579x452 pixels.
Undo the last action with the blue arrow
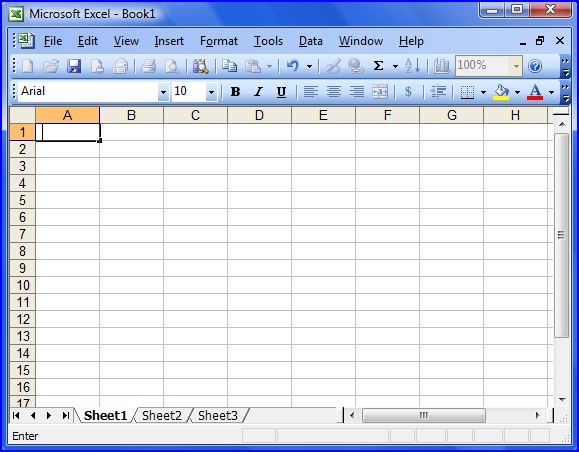tap(292, 66)
